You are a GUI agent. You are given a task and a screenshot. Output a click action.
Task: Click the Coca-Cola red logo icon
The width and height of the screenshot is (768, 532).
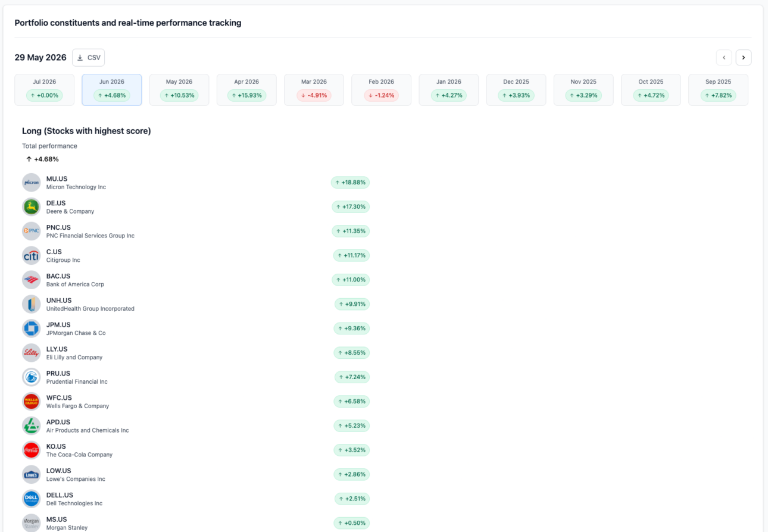(31, 450)
